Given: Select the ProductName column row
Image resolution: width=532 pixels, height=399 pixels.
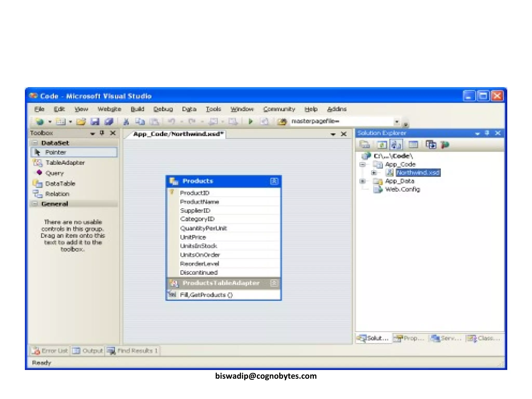Looking at the screenshot, I should click(x=199, y=202).
